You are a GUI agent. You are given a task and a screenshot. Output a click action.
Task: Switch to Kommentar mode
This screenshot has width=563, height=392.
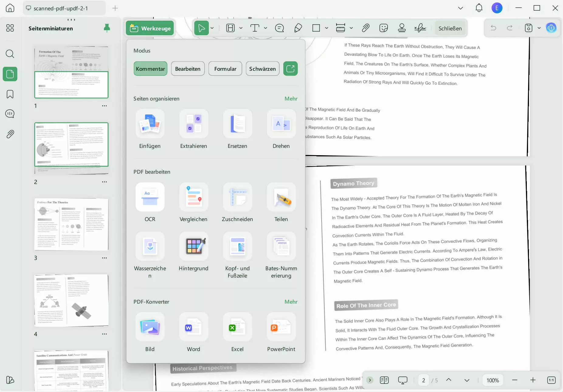(x=150, y=69)
